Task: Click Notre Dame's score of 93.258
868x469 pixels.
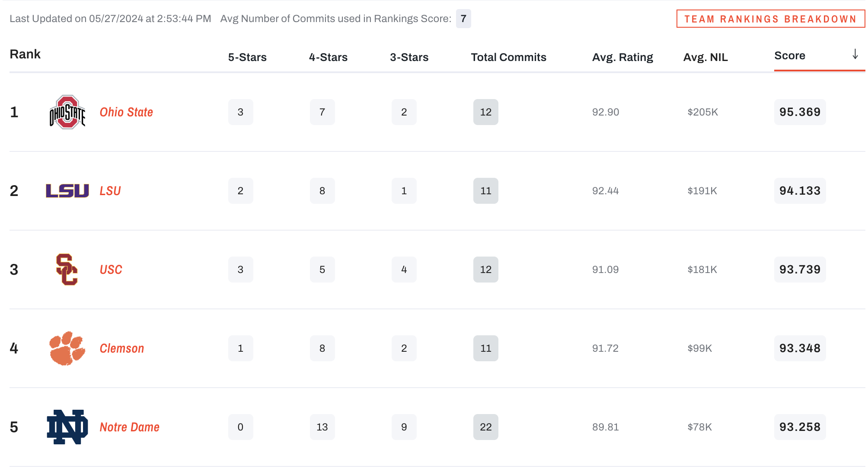Action: click(x=800, y=427)
